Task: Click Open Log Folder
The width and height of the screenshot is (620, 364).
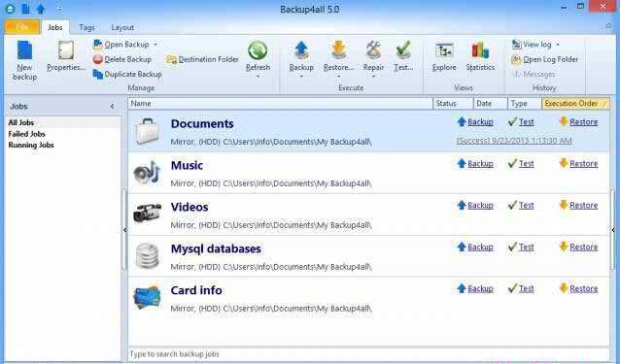Action: pyautogui.click(x=545, y=59)
